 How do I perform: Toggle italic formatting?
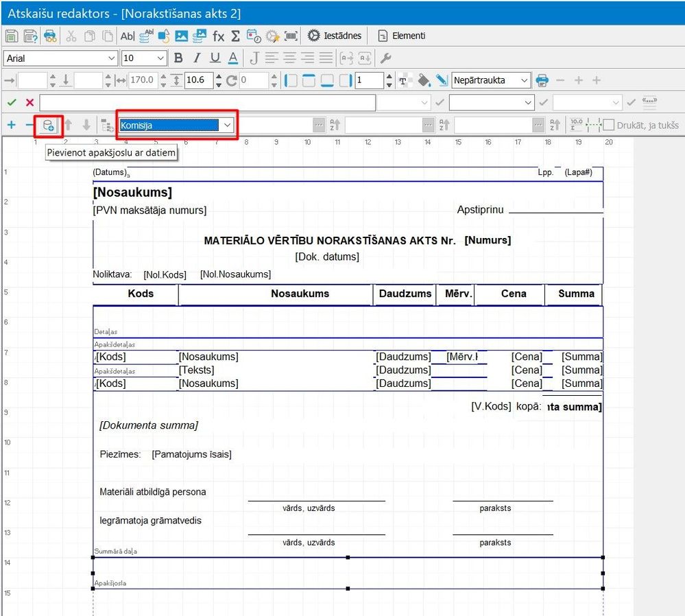click(x=197, y=58)
